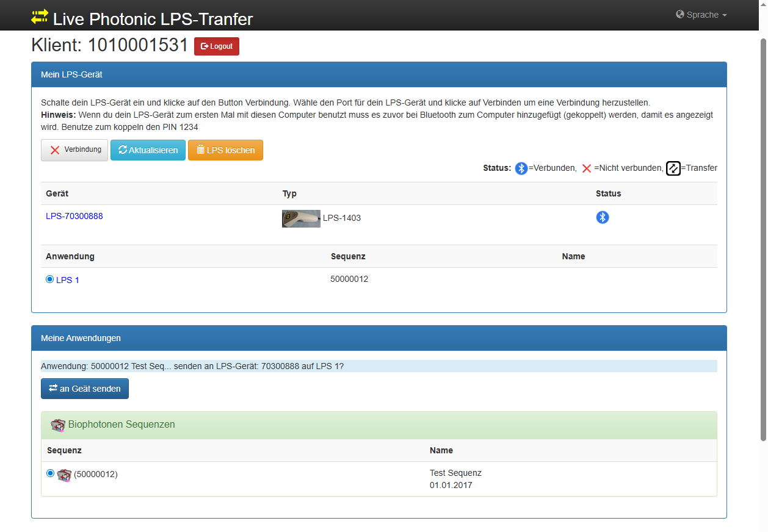Image resolution: width=768 pixels, height=532 pixels.
Task: Select the LPS 1 radio button
Action: [50, 279]
